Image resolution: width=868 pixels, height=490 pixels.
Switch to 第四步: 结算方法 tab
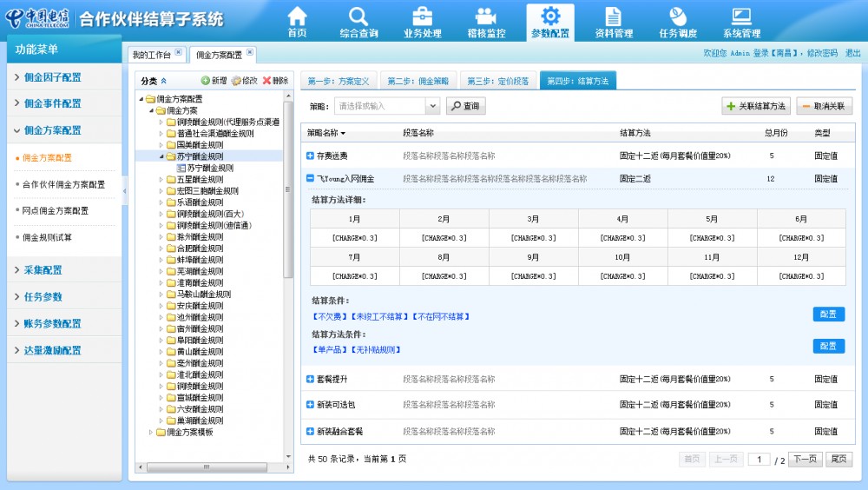[x=577, y=81]
